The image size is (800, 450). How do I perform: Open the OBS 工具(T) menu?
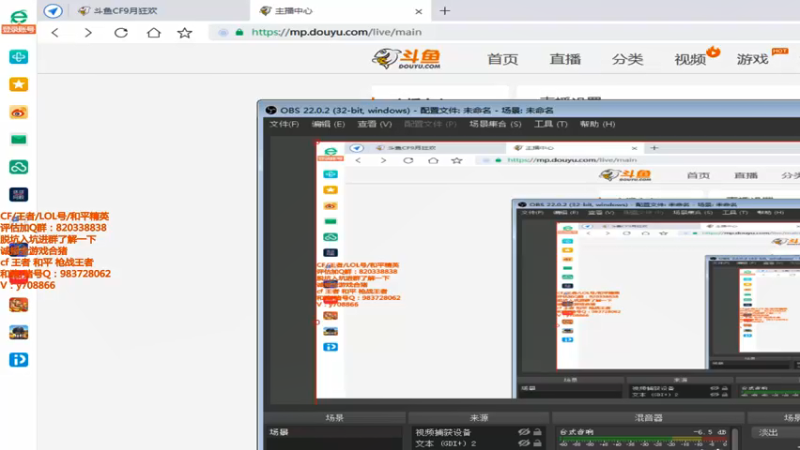coord(551,124)
